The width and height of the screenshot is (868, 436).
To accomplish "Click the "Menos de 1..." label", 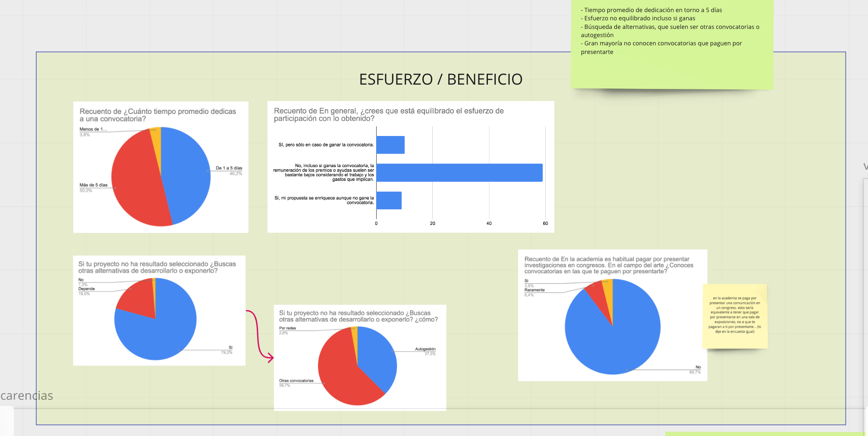I will click(x=93, y=129).
